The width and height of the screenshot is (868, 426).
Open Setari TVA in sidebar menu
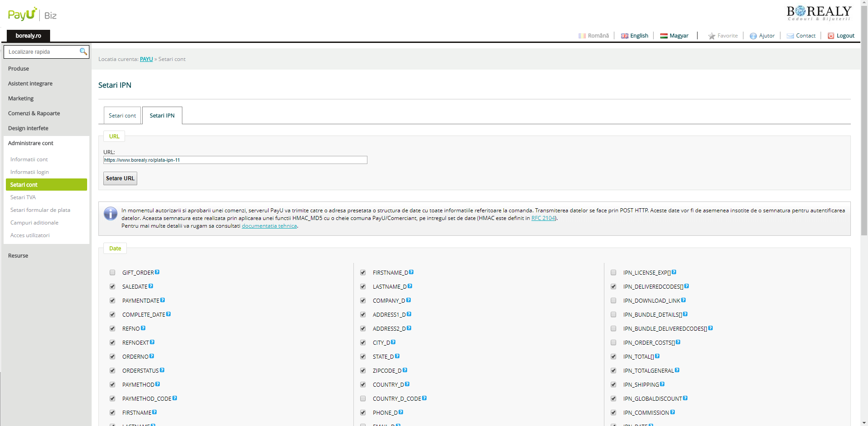click(x=23, y=197)
